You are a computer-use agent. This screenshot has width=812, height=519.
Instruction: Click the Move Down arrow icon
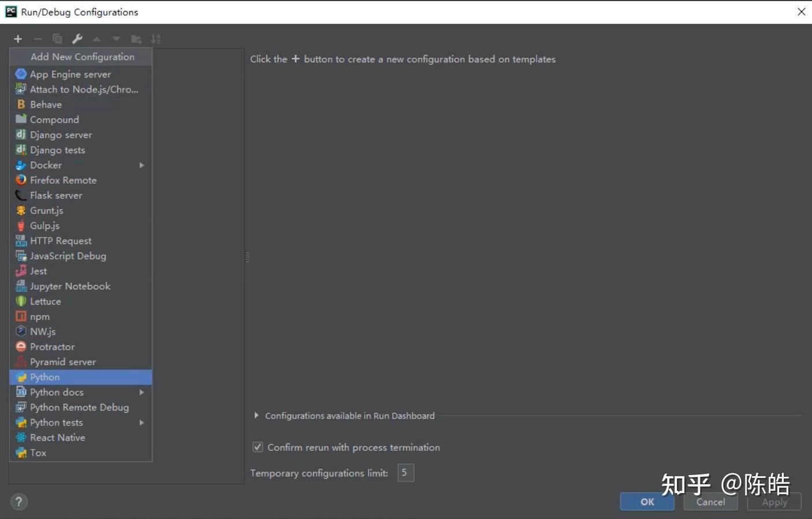pos(116,39)
